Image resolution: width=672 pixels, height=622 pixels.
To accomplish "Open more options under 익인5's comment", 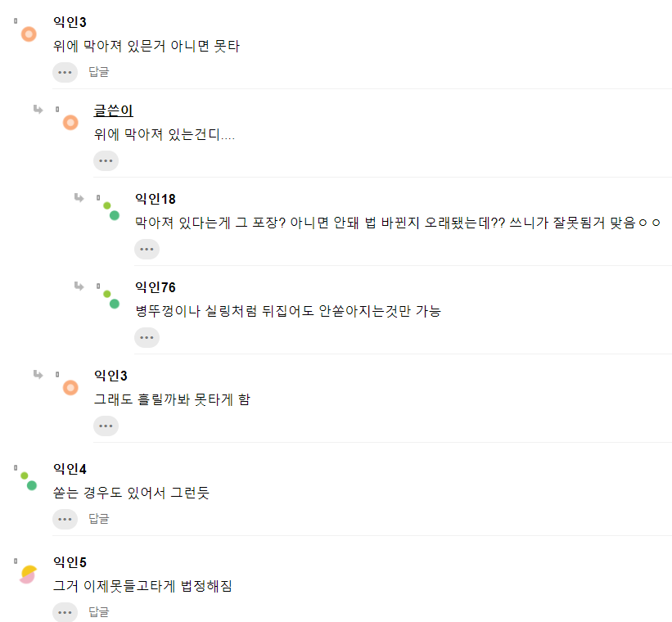I will tap(65, 612).
